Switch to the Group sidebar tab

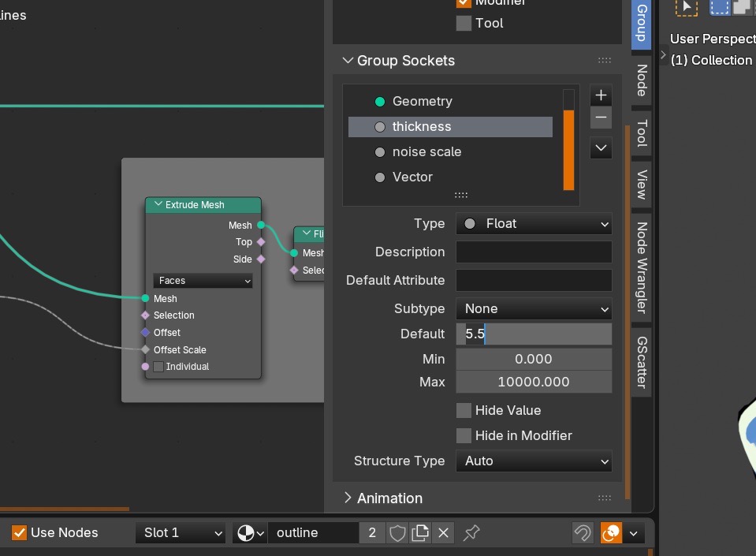pyautogui.click(x=641, y=23)
